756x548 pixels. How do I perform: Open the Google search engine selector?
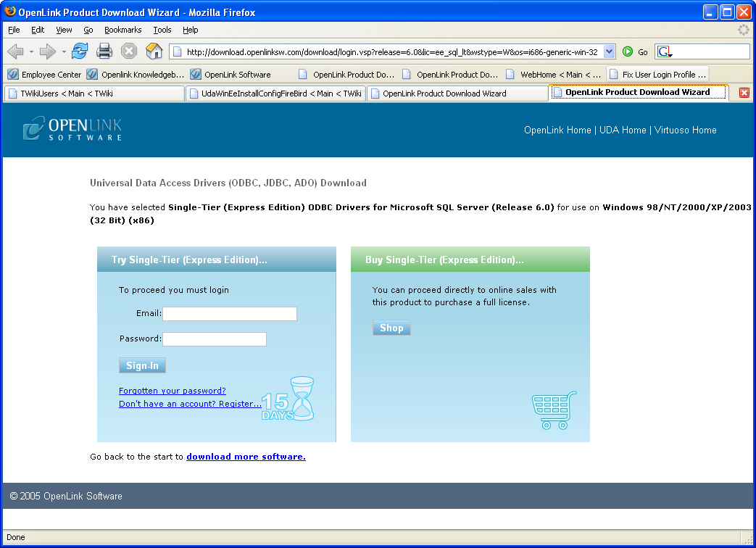(665, 51)
